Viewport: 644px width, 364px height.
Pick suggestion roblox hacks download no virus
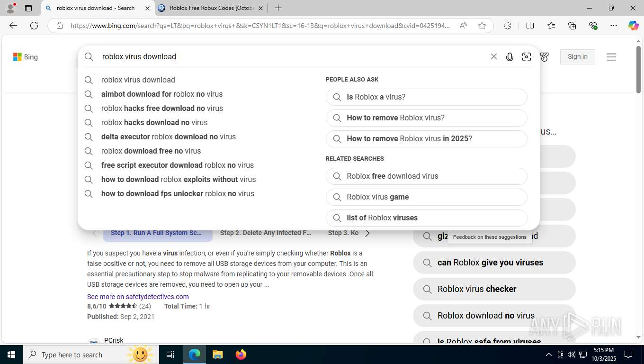(x=154, y=122)
